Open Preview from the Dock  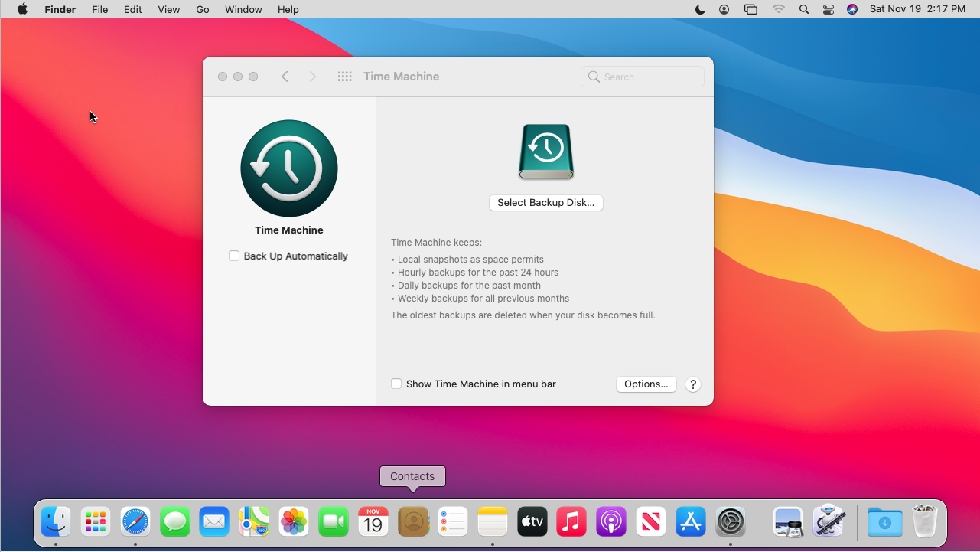(788, 522)
